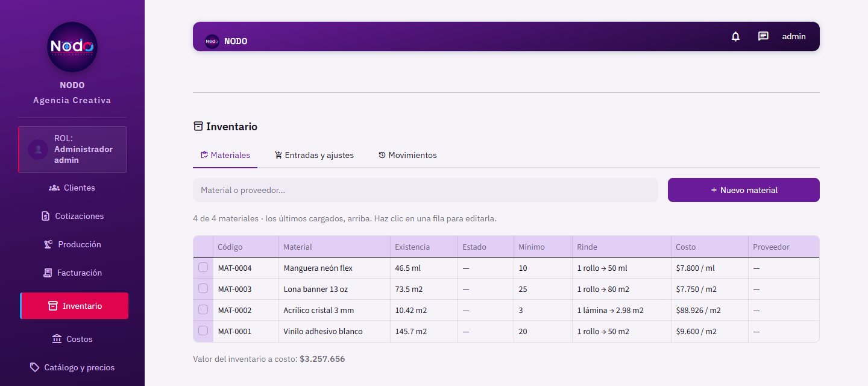This screenshot has height=386, width=868.
Task: Click the Costo column header
Action: (x=709, y=247)
